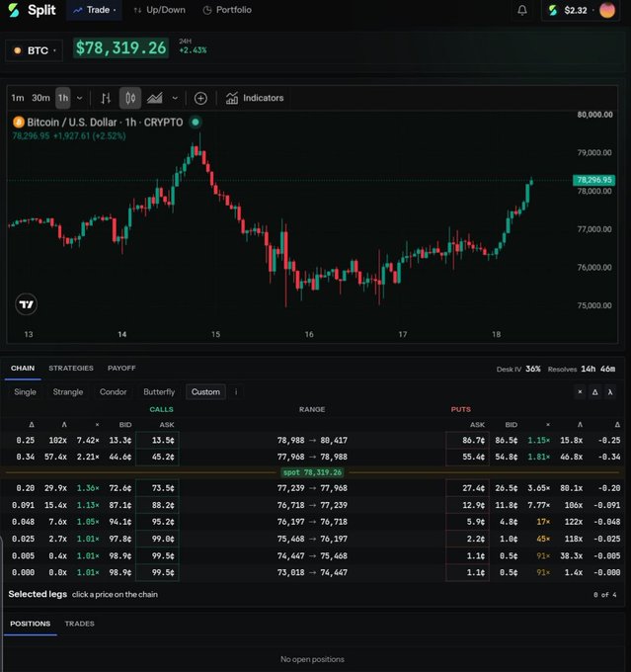Toggle the delta (Δ) column view
Image resolution: width=631 pixels, height=672 pixels.
click(595, 391)
